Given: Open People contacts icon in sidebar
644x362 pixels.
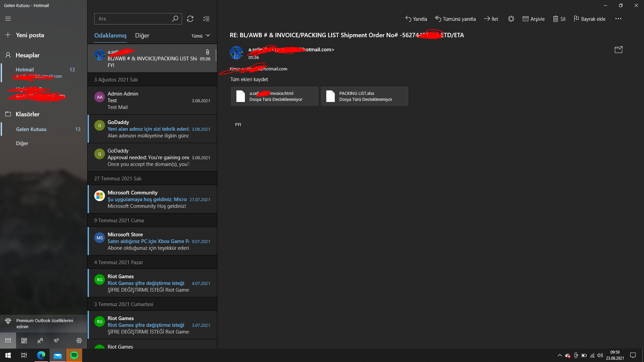Looking at the screenshot, I should point(40,341).
